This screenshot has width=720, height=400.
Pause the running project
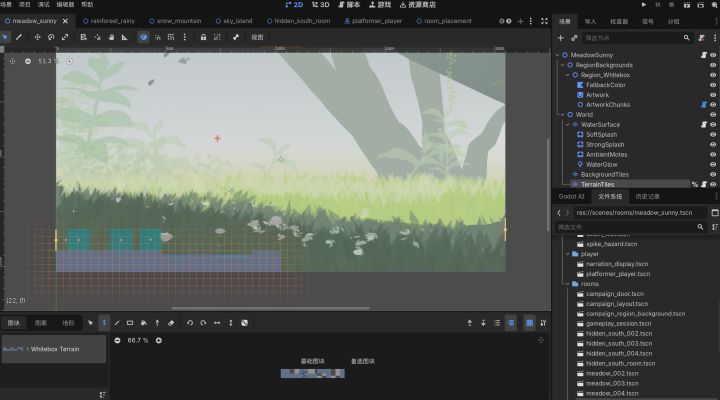[658, 5]
